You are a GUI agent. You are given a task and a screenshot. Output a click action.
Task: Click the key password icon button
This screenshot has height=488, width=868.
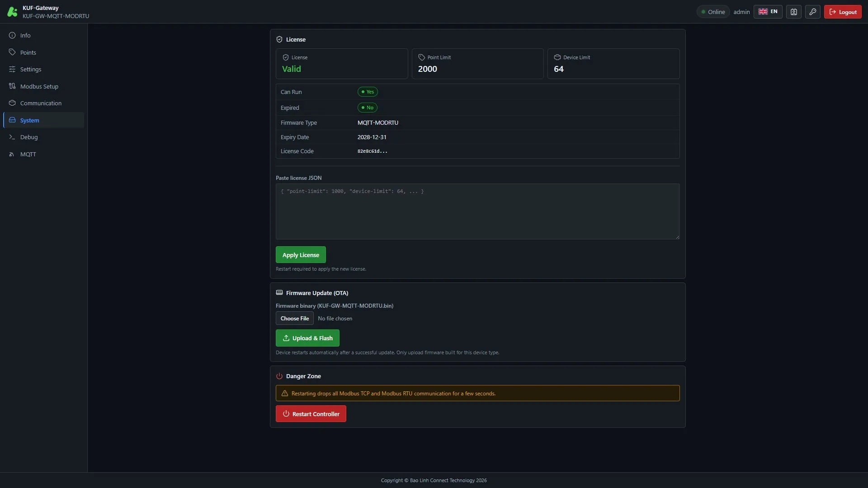pos(813,12)
